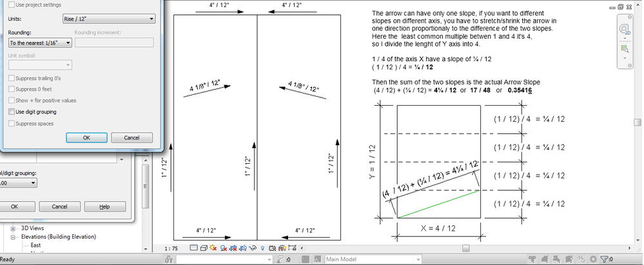Click the Reveal Constraints icon
The height and width of the screenshot is (265, 644).
pyautogui.click(x=292, y=248)
